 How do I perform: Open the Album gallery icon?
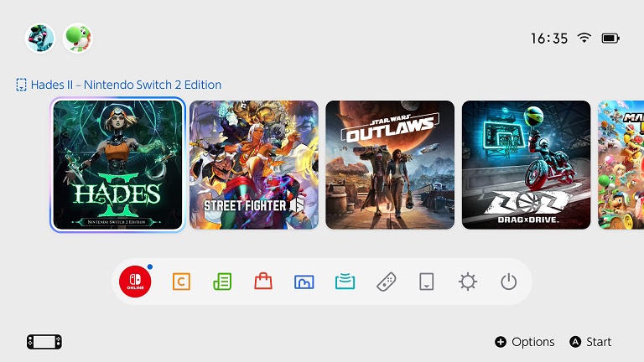click(304, 282)
